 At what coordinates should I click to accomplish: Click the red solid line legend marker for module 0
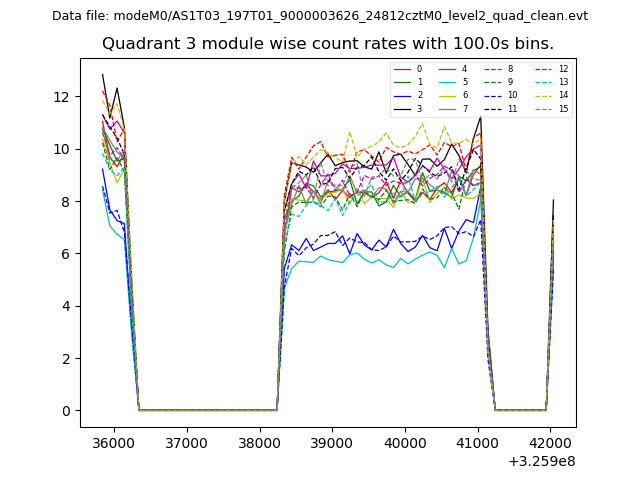click(x=402, y=69)
